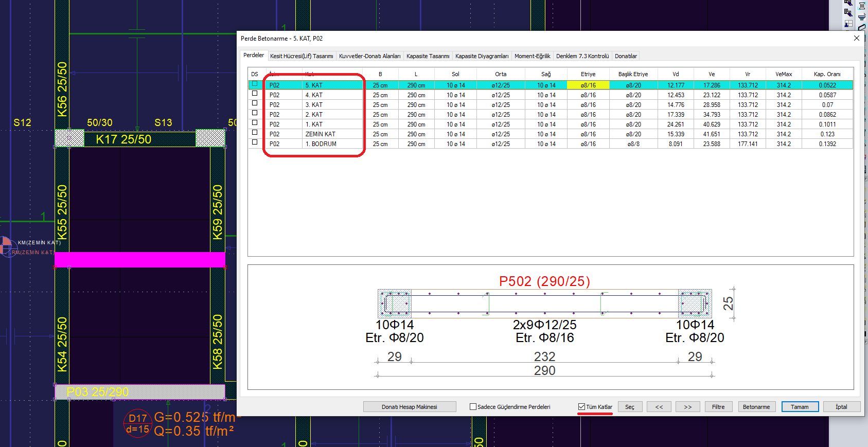Select the highlighted yellow Etriye ø8/16 cell

tap(588, 85)
